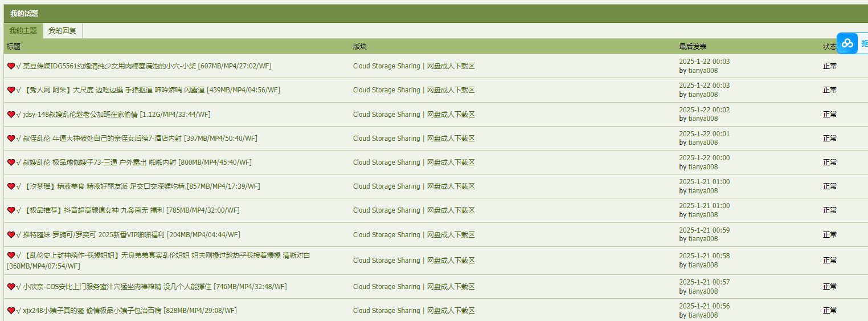Open the topic ending with 828MB/MP4/29:08/WF
Screen dimensions: 868x321
[130, 311]
